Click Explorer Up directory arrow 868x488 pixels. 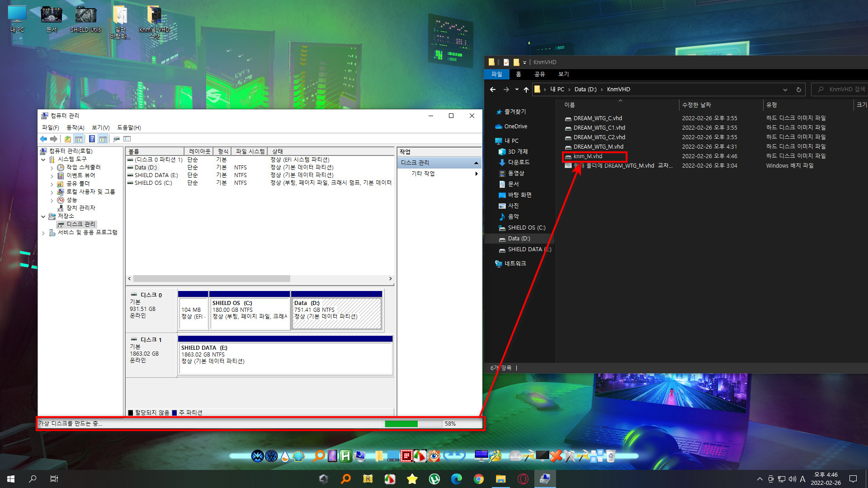tap(526, 89)
